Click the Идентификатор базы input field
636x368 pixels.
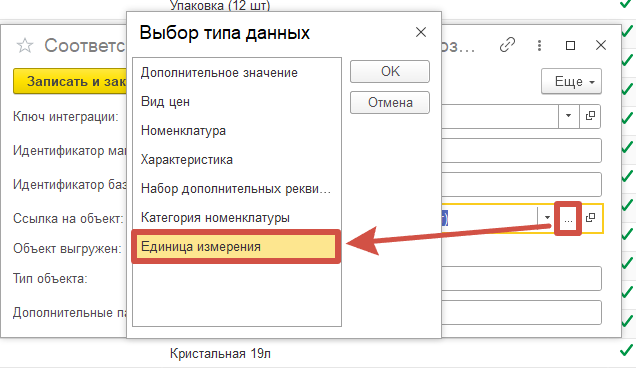[521, 185]
